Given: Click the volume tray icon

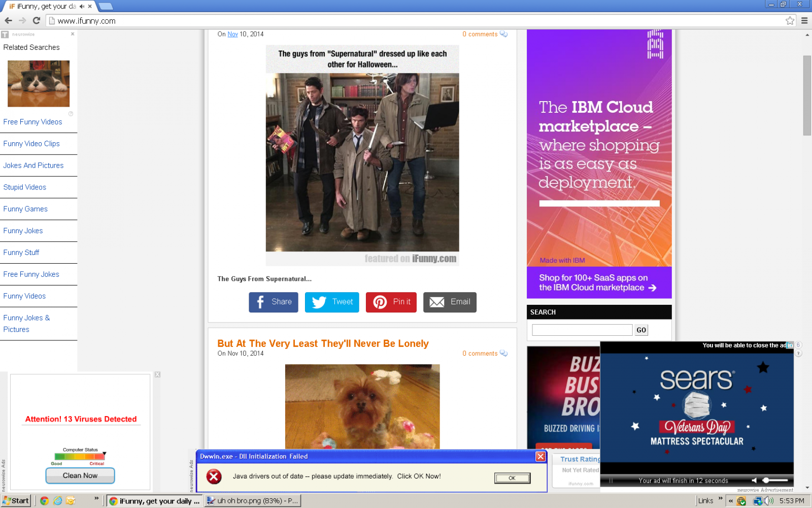Looking at the screenshot, I should pos(769,501).
